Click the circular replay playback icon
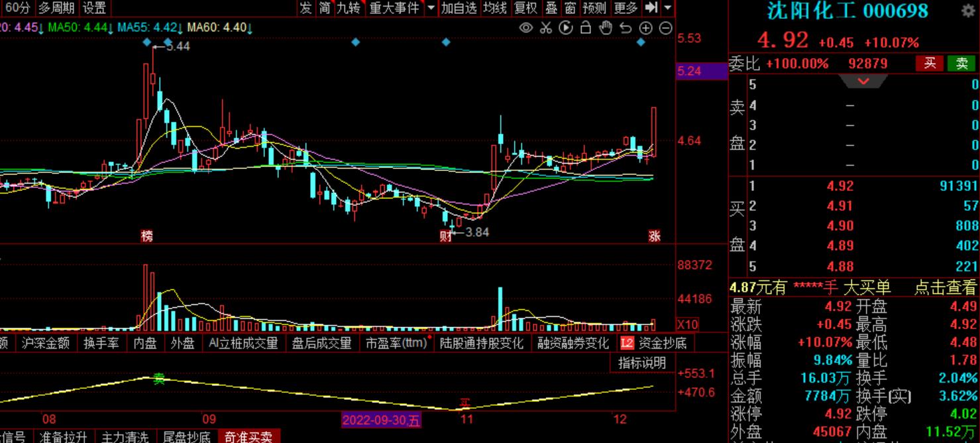 pos(565,28)
